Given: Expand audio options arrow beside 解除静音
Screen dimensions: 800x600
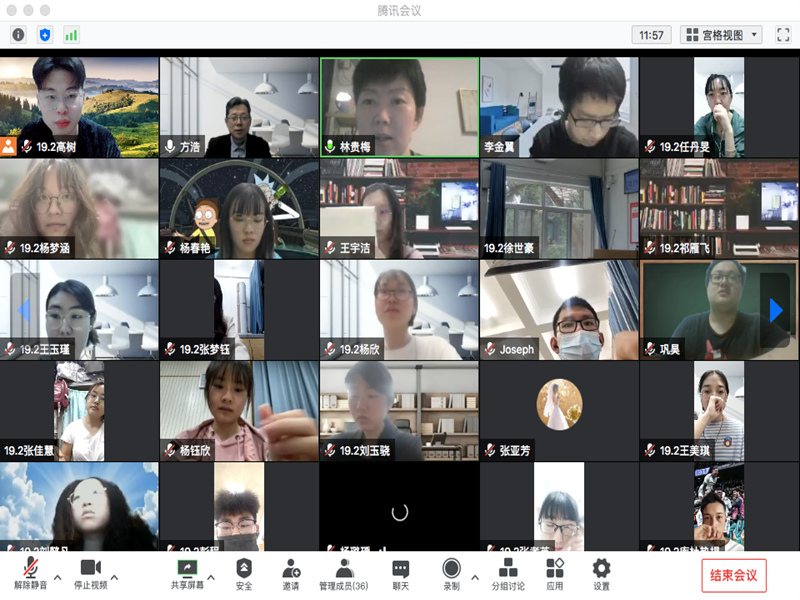Looking at the screenshot, I should (57, 577).
